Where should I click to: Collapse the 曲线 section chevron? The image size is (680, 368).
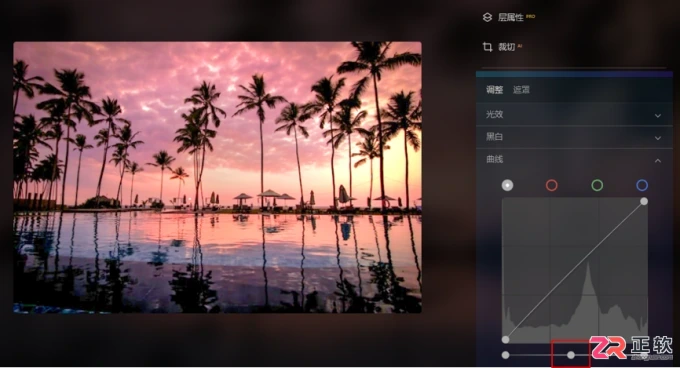coord(658,161)
